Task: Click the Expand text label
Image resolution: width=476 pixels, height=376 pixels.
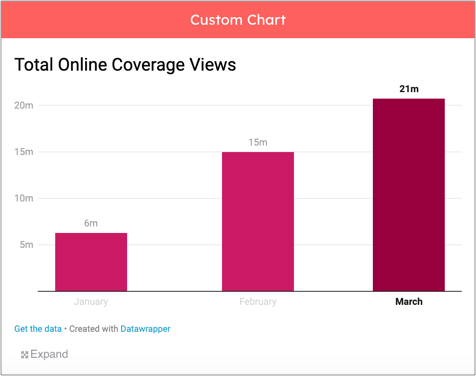Action: coord(49,354)
